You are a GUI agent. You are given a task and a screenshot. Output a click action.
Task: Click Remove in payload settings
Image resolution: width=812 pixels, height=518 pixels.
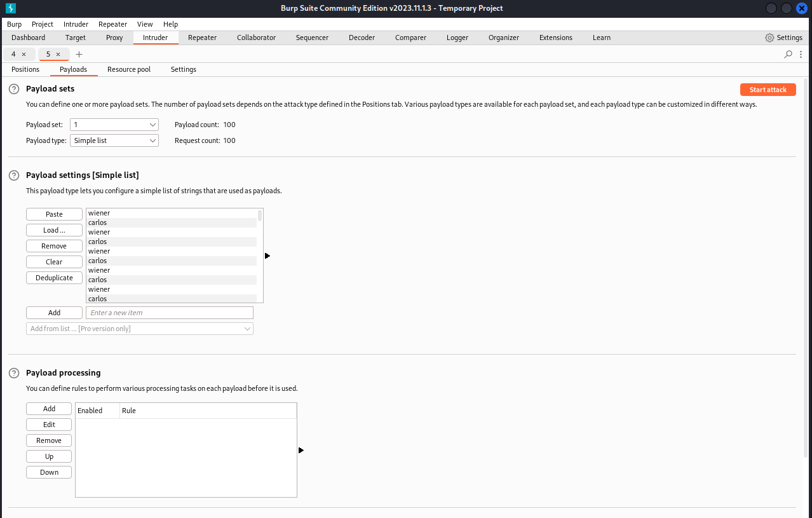[x=54, y=246]
